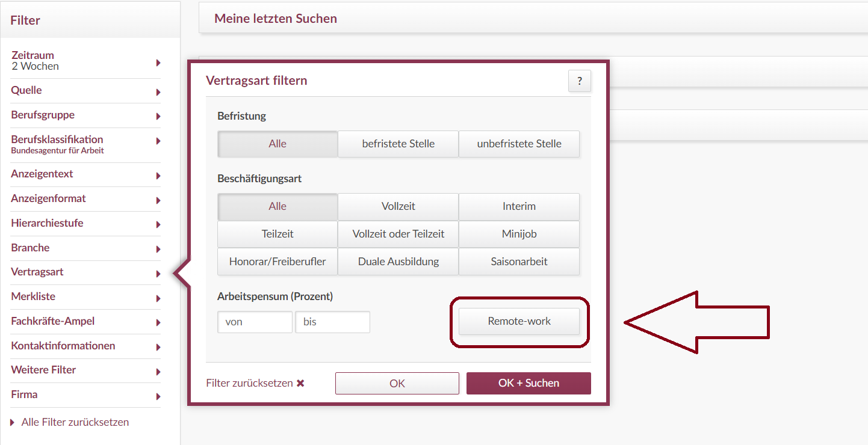
Task: Choose Saisonarbeit as Beschäftigungsart
Action: pos(519,262)
